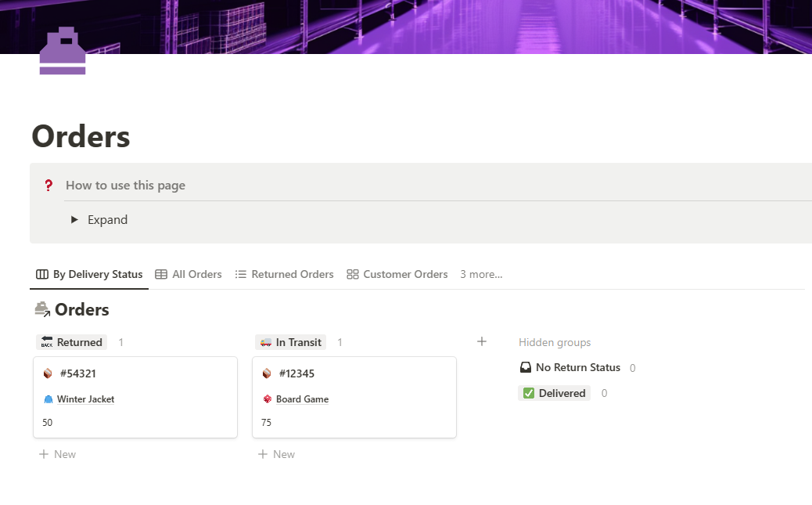This screenshot has height=505, width=812.
Task: Add new card under Returned column
Action: (57, 454)
